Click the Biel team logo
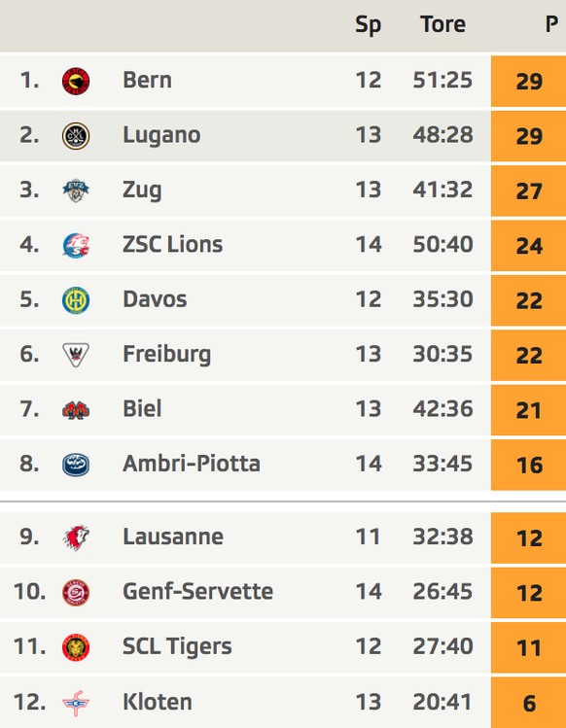Viewport: 566px width, 728px height. point(76,410)
